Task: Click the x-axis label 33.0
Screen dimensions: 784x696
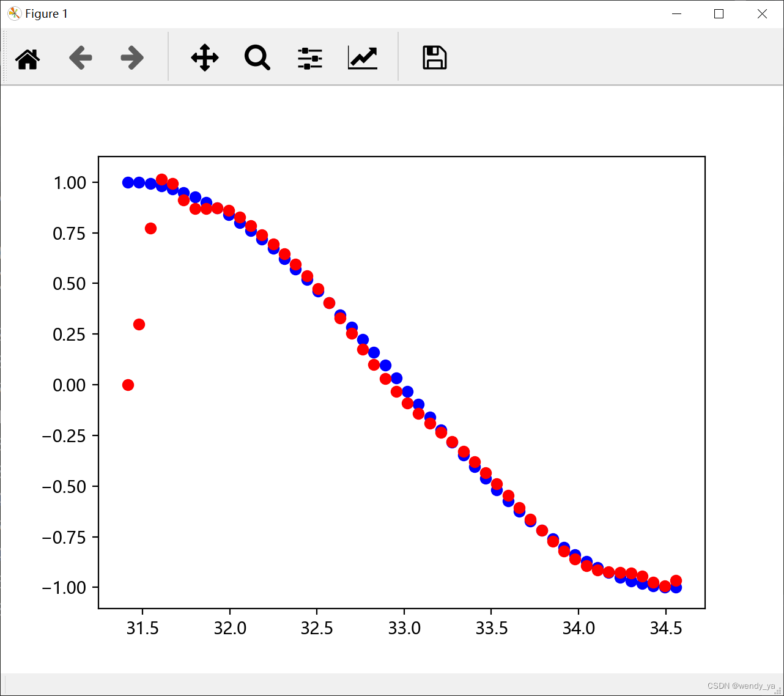Action: pos(404,628)
